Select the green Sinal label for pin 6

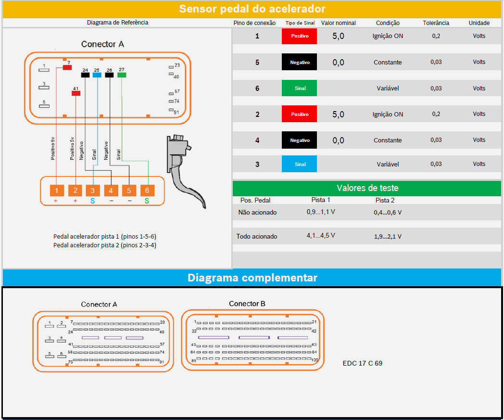[x=299, y=88]
